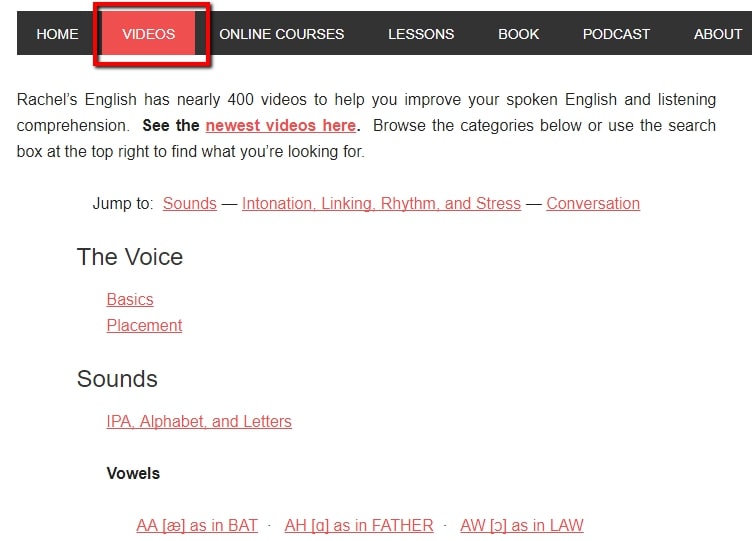Jump to the Conversation section
This screenshot has width=752, height=541.
pos(593,203)
